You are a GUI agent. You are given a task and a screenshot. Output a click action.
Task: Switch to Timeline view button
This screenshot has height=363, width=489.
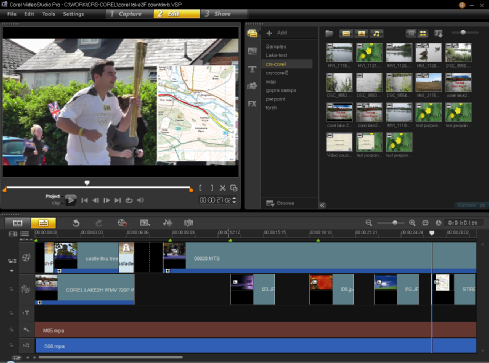tap(43, 223)
